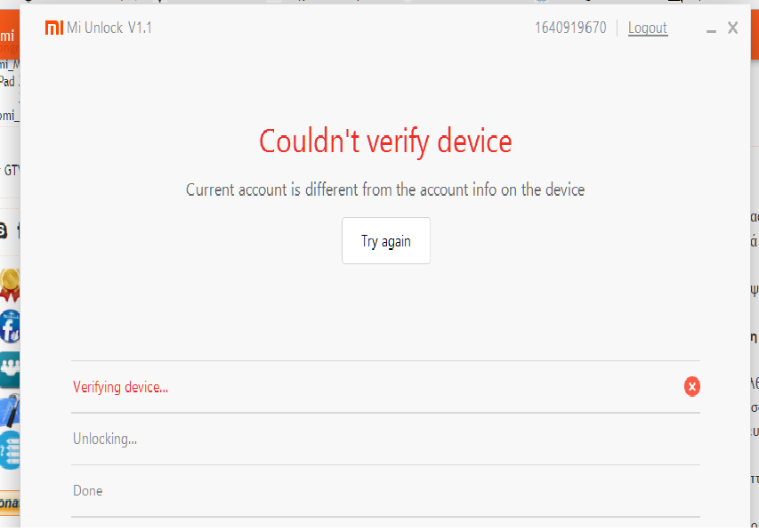The width and height of the screenshot is (759, 532).
Task: Click the teal puzzle-piece icon on the left edge
Action: 10,368
